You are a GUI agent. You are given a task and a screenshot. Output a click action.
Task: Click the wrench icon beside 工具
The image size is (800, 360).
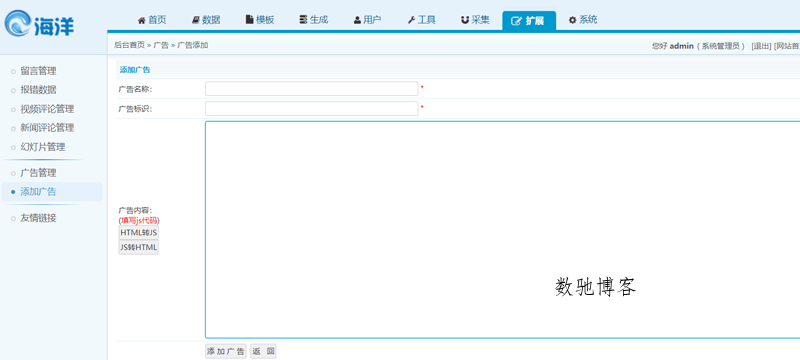[412, 20]
